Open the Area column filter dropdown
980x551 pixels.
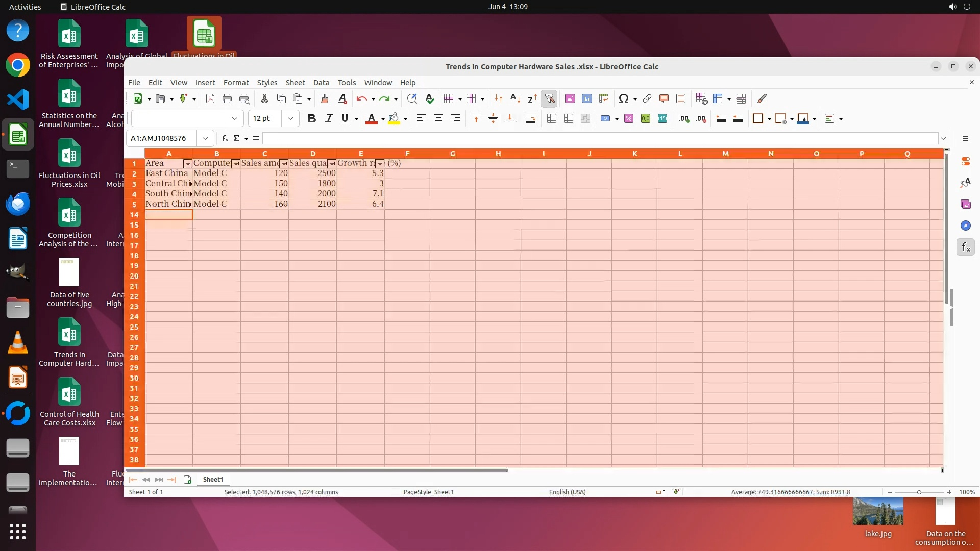[187, 164]
